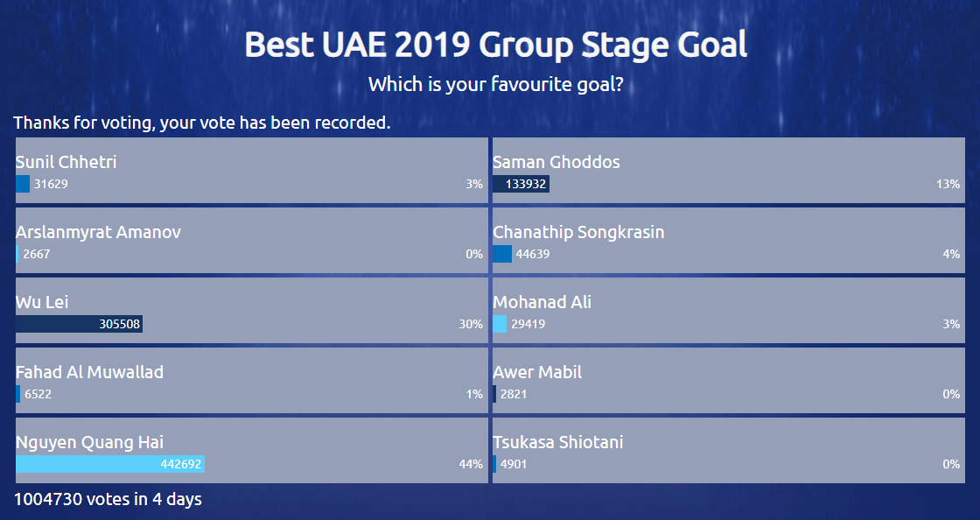Click the Best UAE 2019 Group Stage Goal title
Image resolution: width=980 pixels, height=520 pixels.
(x=495, y=45)
